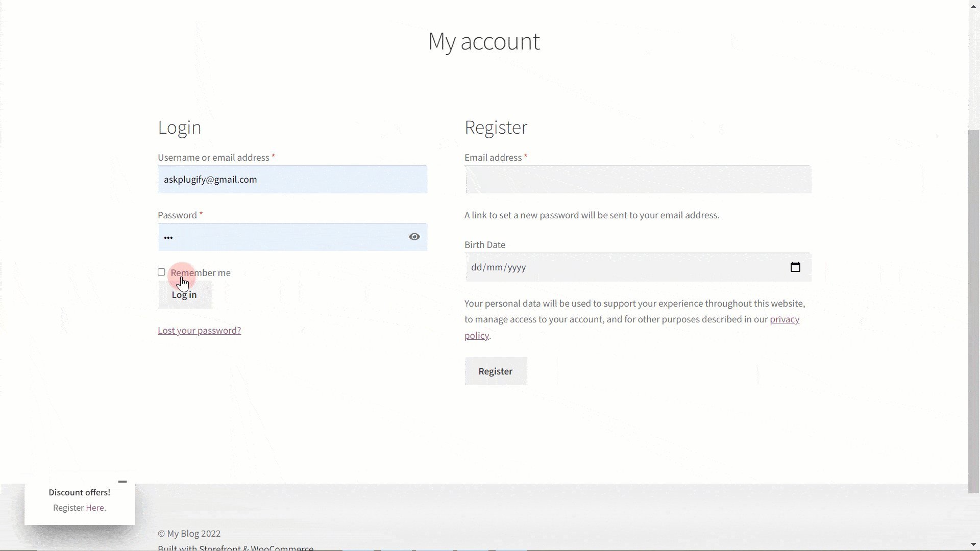Click the Remember me label text
Screen dimensions: 980x551
coord(201,273)
